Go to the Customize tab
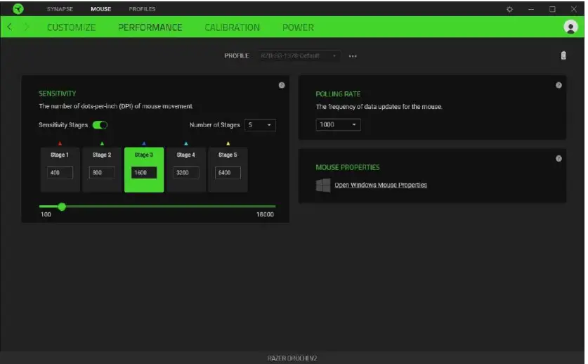Image resolution: width=588 pixels, height=364 pixels. 71,27
